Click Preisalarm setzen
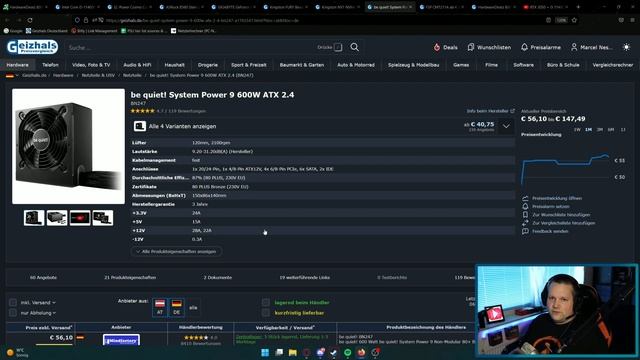The width and height of the screenshot is (640, 360). click(551, 207)
